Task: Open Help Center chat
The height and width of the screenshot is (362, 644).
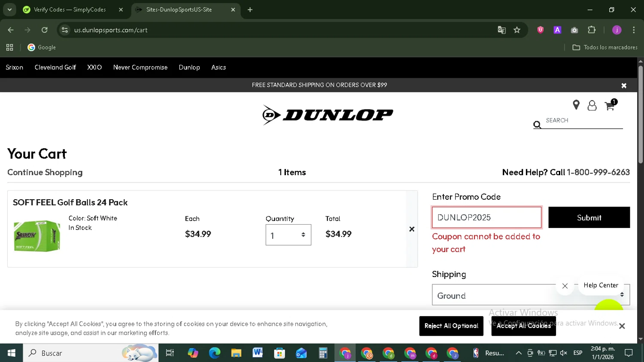Action: click(601, 286)
